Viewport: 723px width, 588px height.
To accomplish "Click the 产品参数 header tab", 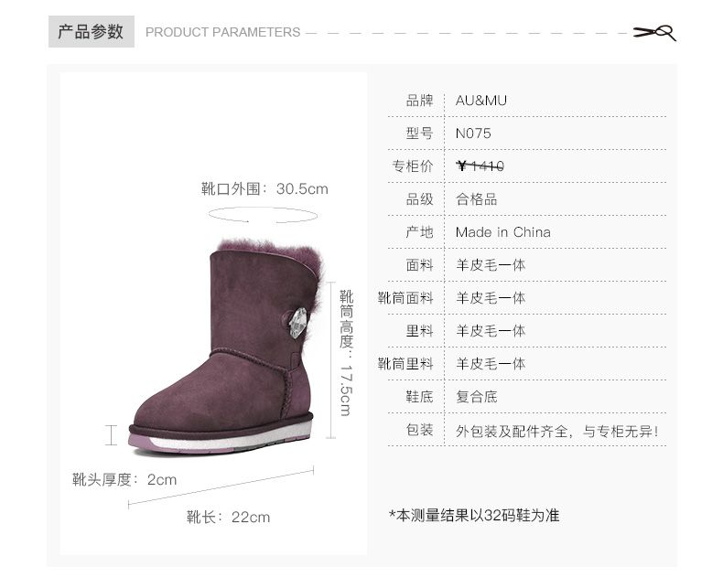I will point(92,31).
